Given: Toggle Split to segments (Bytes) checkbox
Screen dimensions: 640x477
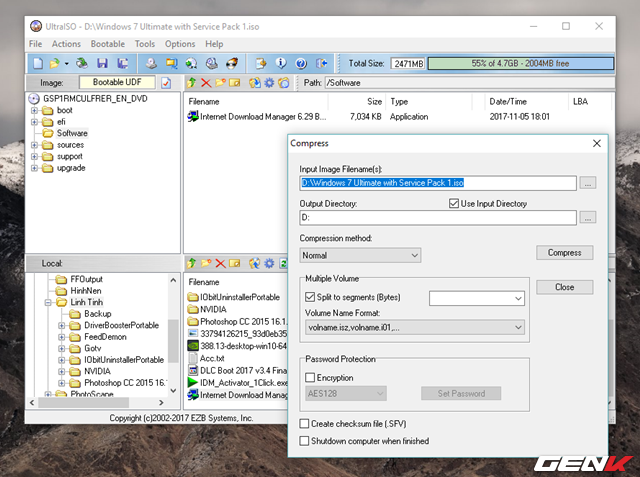Looking at the screenshot, I should click(310, 297).
